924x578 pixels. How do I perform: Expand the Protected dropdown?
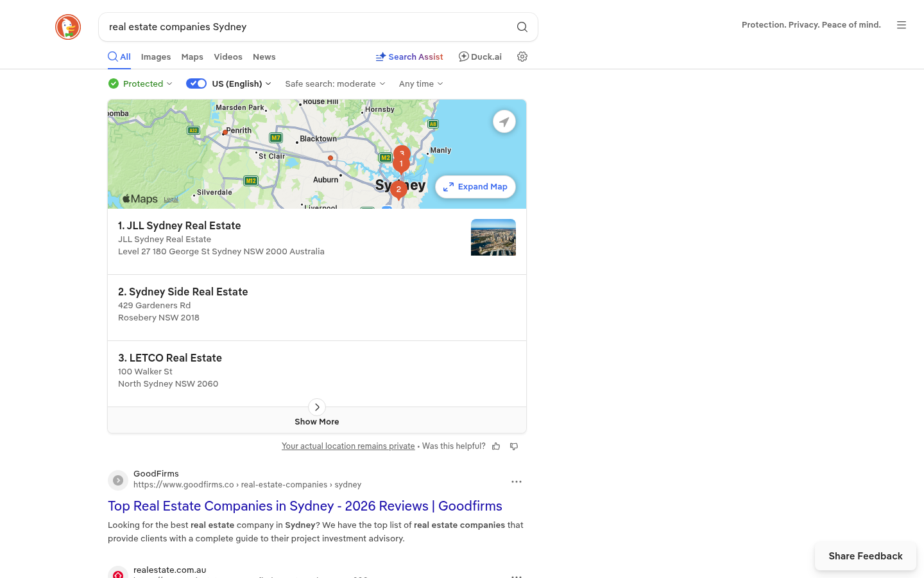click(x=148, y=83)
